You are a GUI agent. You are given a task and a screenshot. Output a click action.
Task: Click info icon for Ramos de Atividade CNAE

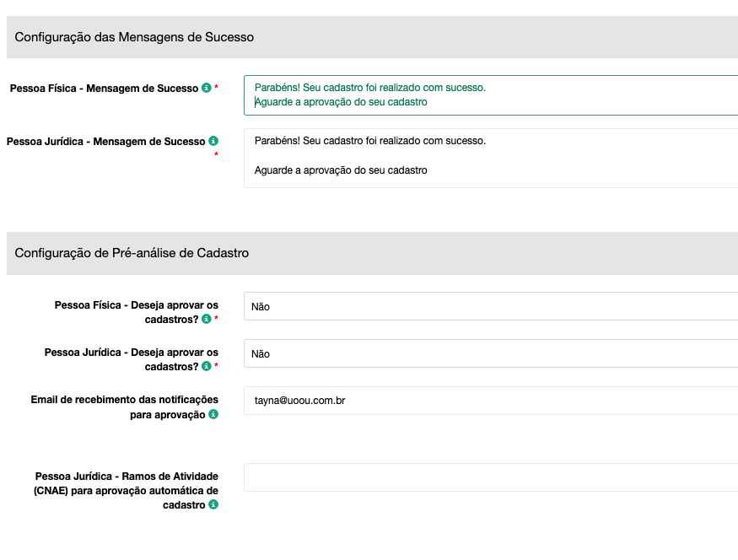[x=213, y=504]
